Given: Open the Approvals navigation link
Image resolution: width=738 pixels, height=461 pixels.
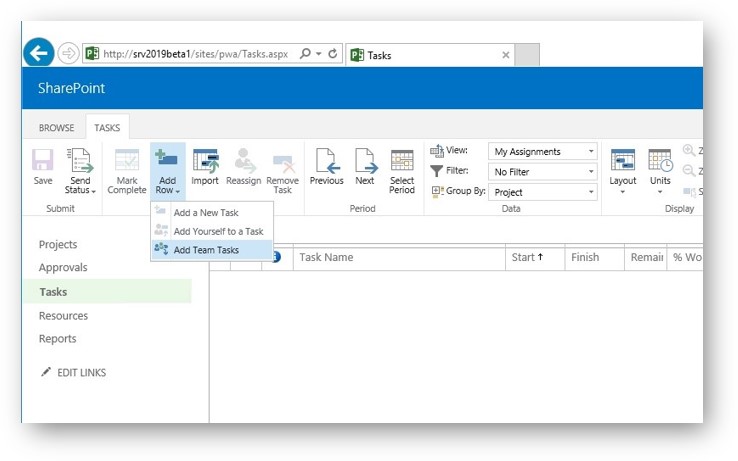Looking at the screenshot, I should coord(63,267).
